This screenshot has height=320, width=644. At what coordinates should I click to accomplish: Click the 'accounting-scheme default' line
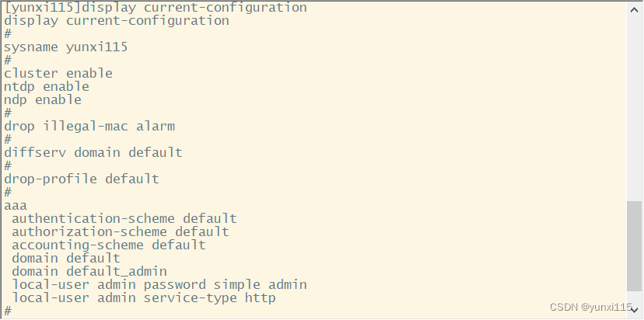point(109,245)
